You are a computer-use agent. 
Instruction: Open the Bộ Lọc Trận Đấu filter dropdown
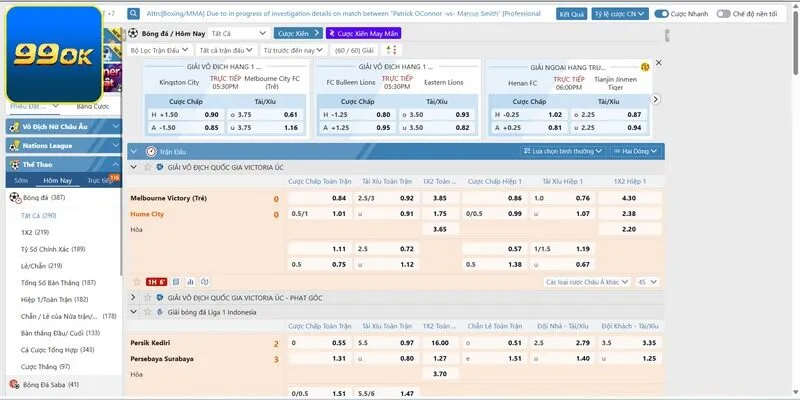pos(158,49)
